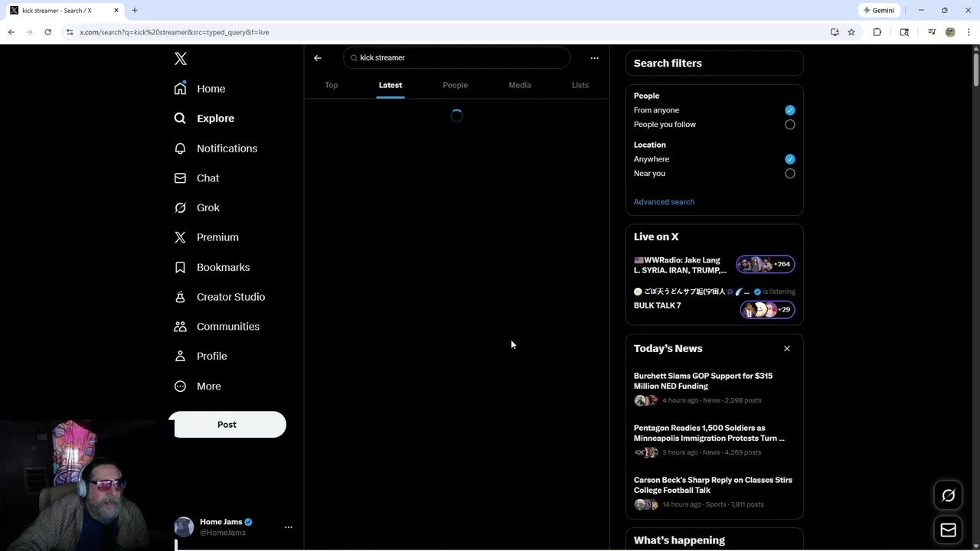Image resolution: width=980 pixels, height=551 pixels.
Task: View WWRadio listeners +264 badge
Action: pos(766,264)
